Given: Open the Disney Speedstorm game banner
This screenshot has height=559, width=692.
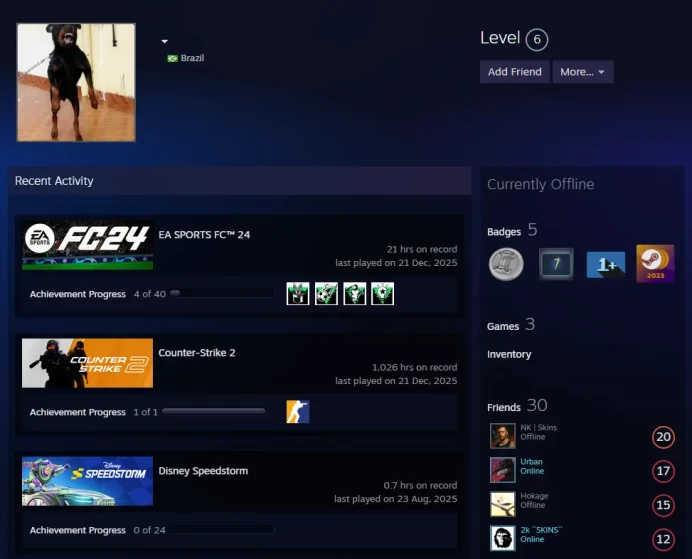Looking at the screenshot, I should 87,481.
